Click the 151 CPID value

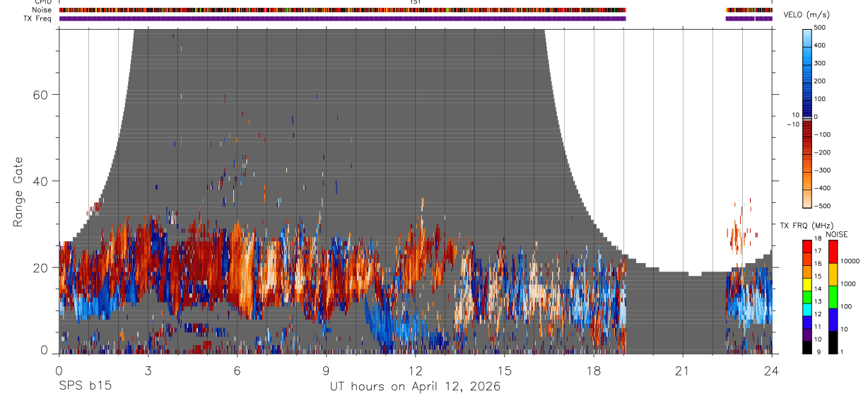tap(416, 2)
